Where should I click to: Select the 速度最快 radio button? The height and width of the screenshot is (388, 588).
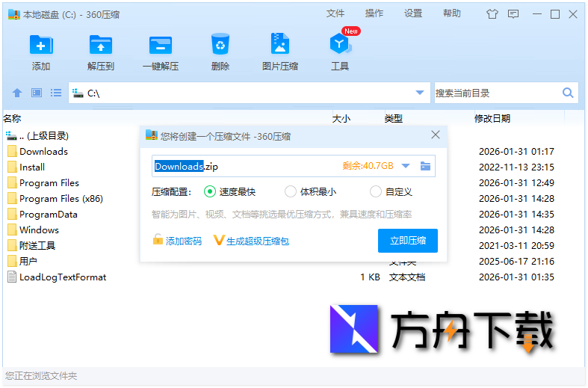(x=210, y=191)
